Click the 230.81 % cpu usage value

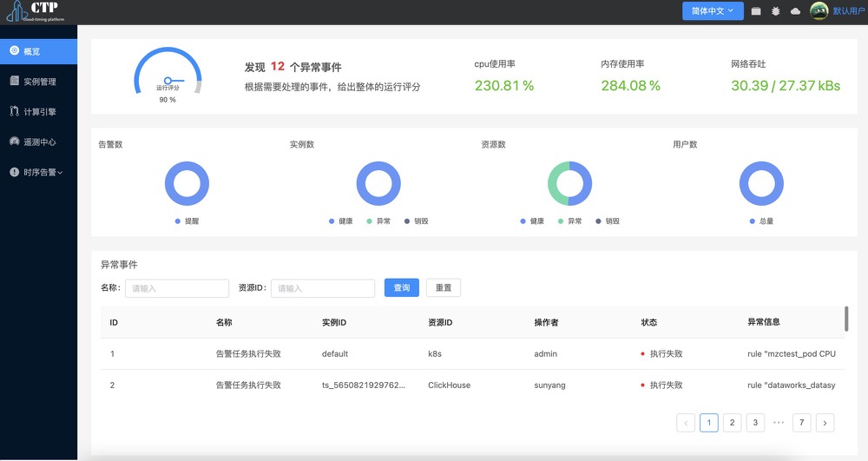click(x=504, y=86)
